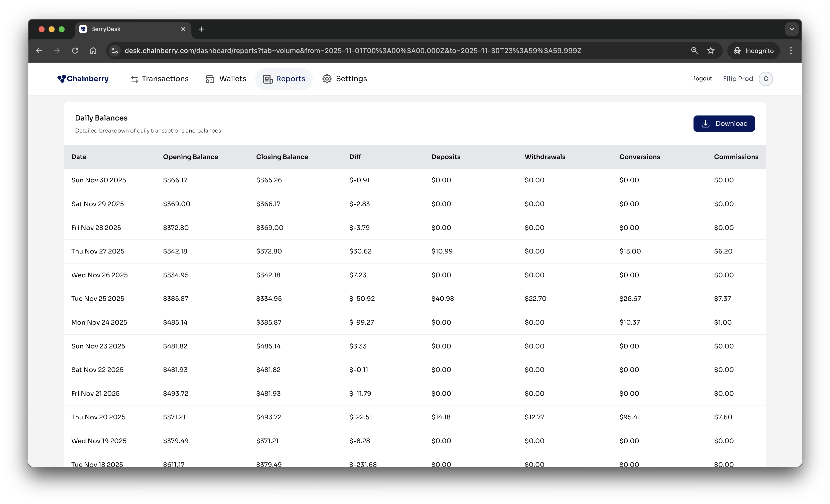Go back with the browser arrow

point(39,51)
